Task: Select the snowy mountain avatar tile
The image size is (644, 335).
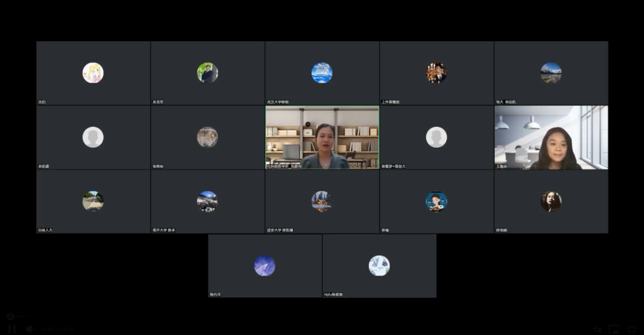Action: [x=551, y=73]
